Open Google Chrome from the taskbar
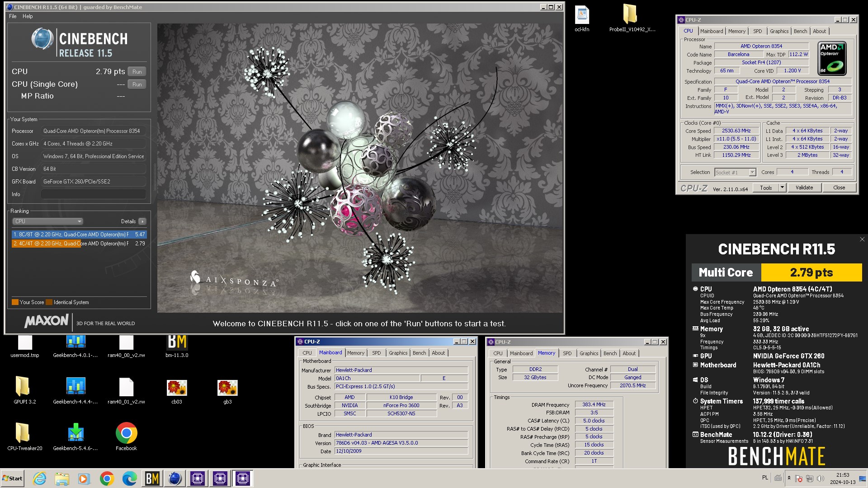Viewport: 868px width, 488px height. [x=107, y=479]
